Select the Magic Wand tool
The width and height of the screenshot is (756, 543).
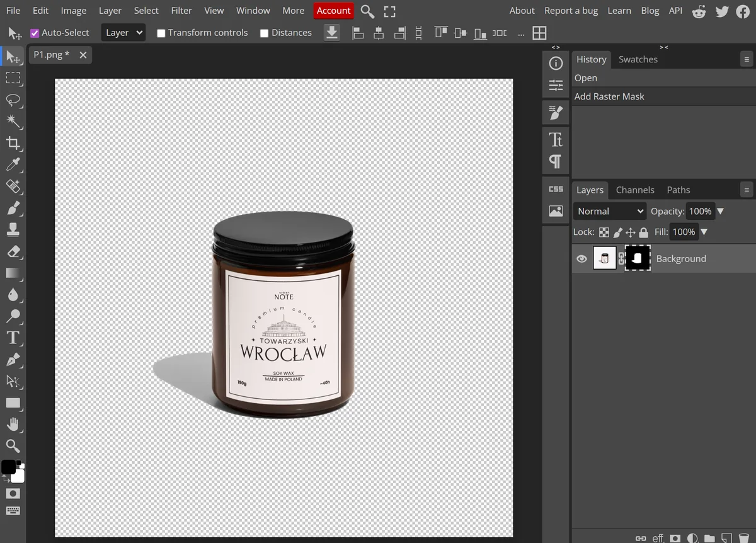pos(13,121)
